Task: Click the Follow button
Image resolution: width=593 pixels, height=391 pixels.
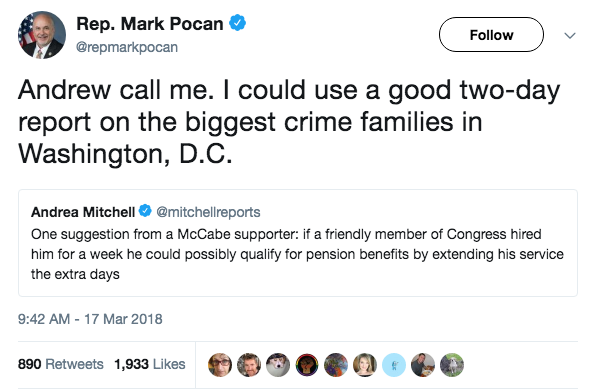Action: [491, 35]
